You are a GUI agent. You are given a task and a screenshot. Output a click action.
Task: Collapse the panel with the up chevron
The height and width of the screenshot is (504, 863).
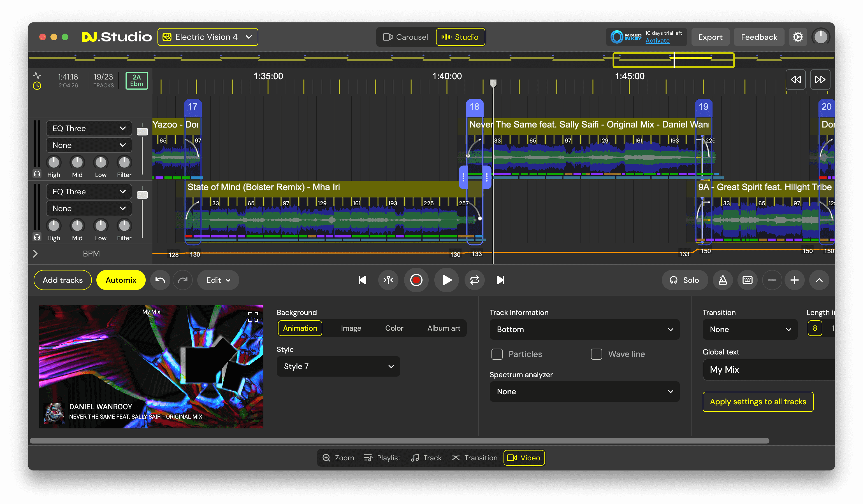pos(819,280)
